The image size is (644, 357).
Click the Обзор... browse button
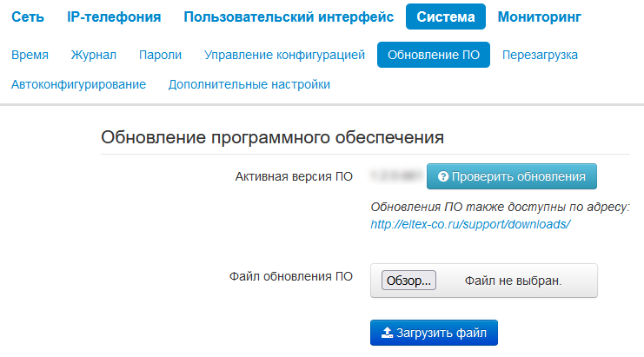tap(408, 281)
